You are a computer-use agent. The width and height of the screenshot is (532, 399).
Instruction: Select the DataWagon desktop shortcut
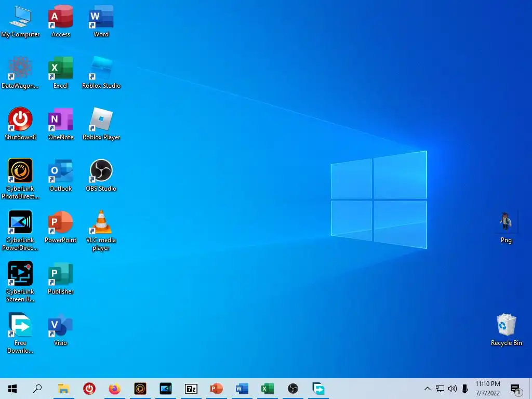[20, 73]
